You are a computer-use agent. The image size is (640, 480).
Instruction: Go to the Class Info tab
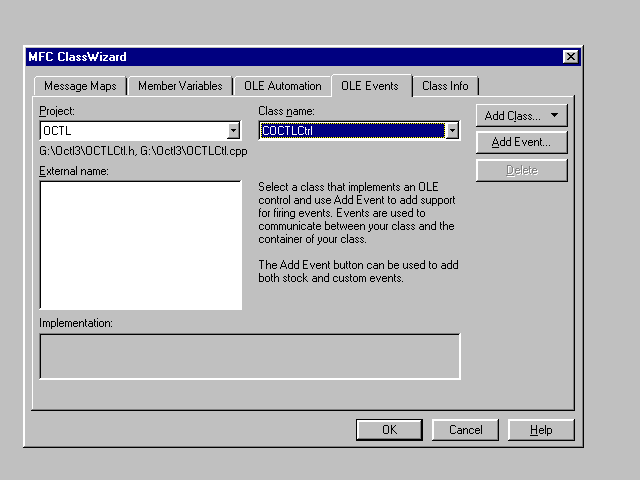tap(445, 86)
